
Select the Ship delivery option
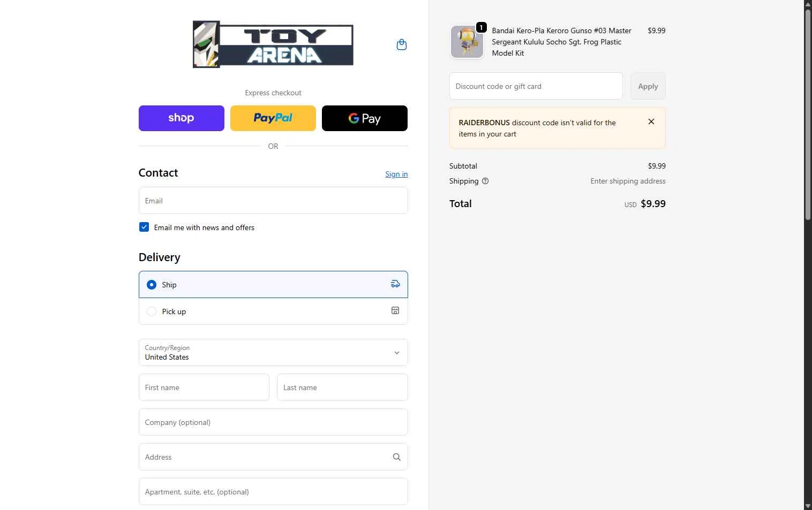pos(273,284)
